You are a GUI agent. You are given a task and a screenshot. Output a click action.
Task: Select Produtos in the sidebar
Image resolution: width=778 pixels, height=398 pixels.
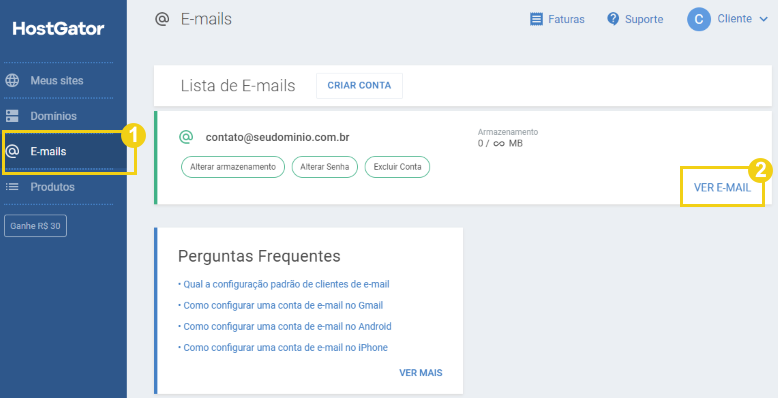52,187
